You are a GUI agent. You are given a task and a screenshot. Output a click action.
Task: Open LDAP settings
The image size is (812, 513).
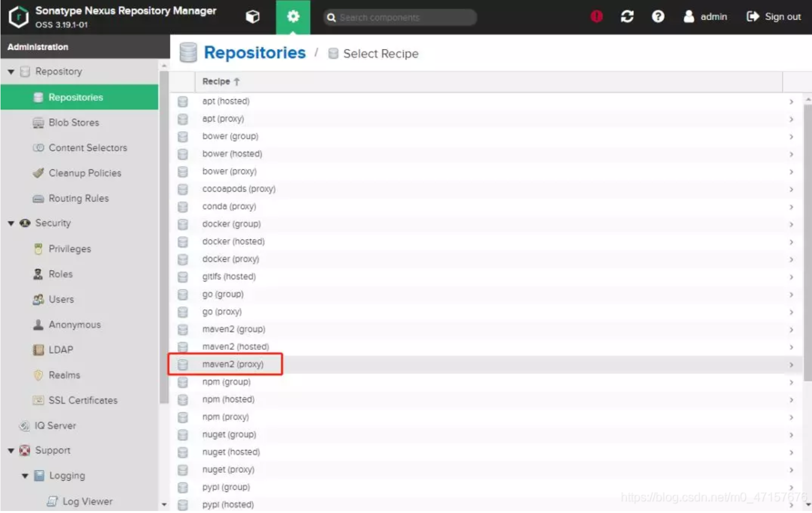coord(60,350)
